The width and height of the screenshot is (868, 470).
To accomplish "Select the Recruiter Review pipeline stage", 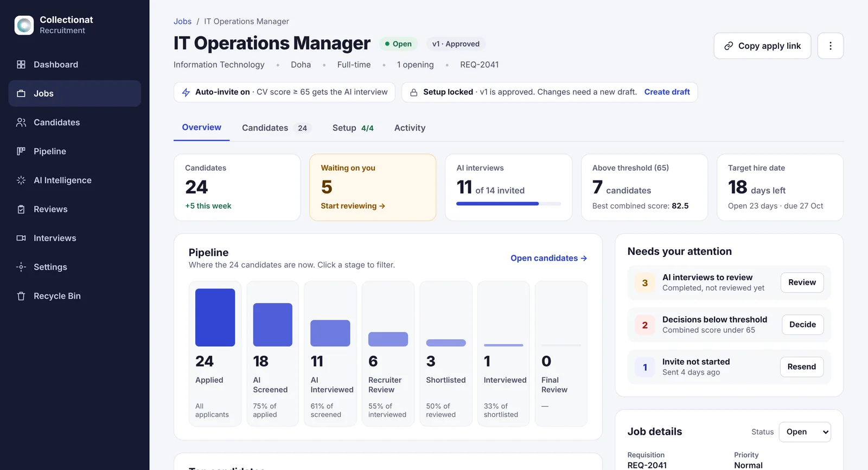I will (x=388, y=353).
